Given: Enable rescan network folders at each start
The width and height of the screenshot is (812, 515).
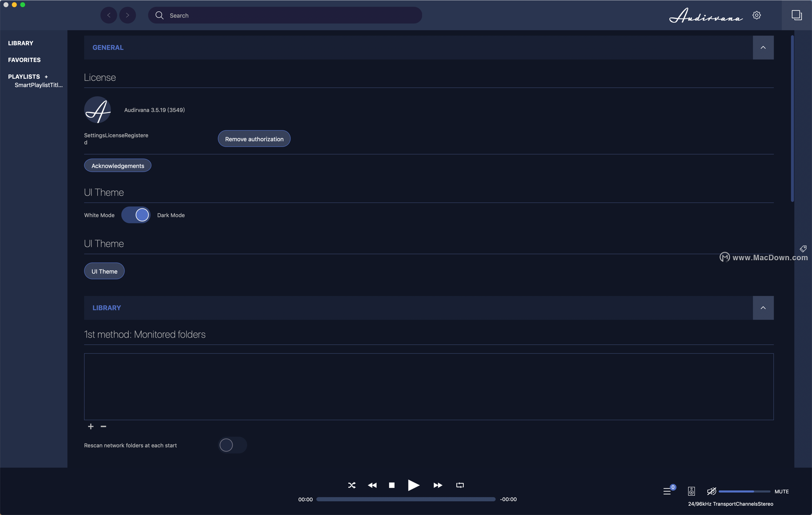Looking at the screenshot, I should click(232, 445).
